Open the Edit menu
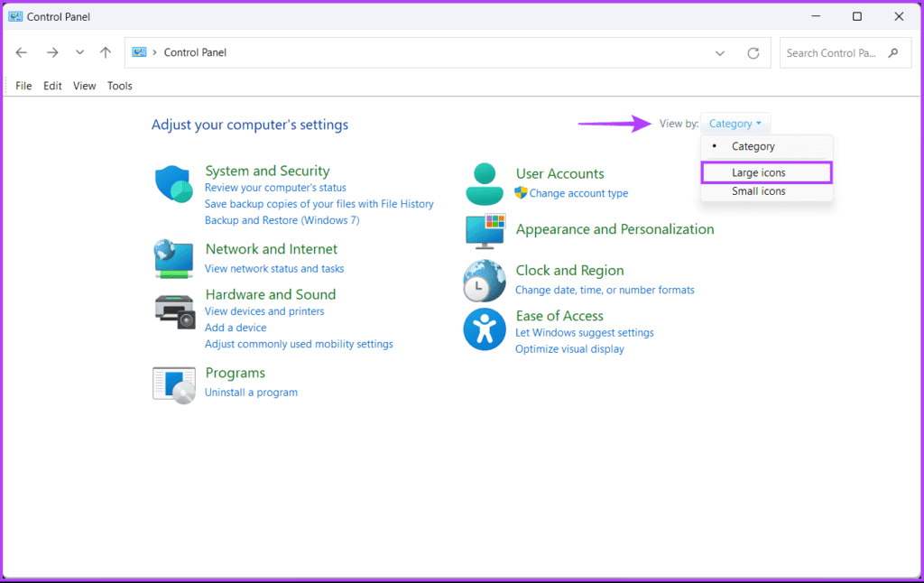 pos(52,86)
